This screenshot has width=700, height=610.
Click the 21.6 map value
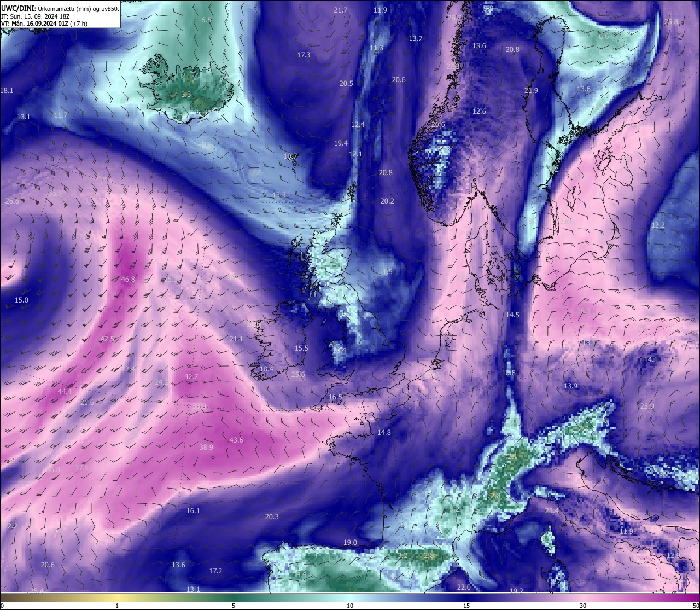pyautogui.click(x=87, y=402)
